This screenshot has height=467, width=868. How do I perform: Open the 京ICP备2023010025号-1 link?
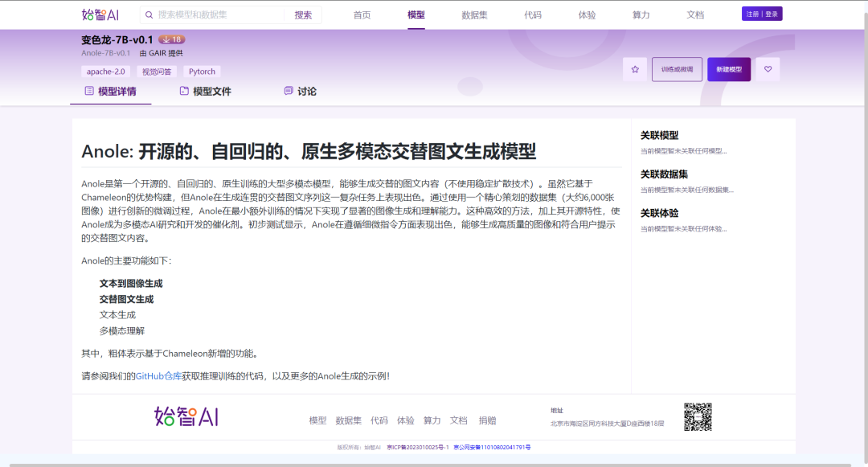coord(418,447)
